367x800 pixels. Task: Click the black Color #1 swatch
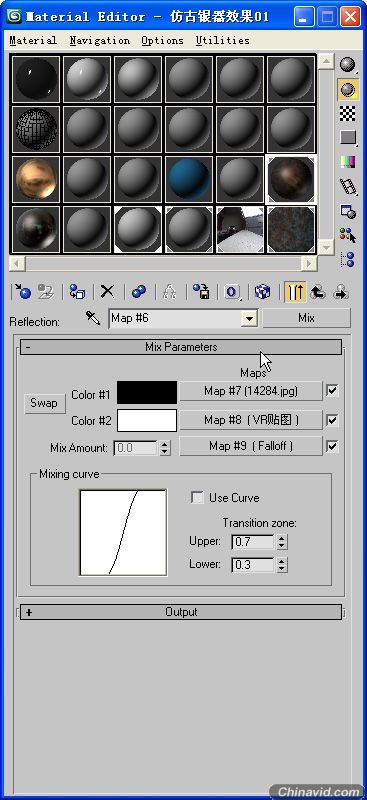point(147,393)
